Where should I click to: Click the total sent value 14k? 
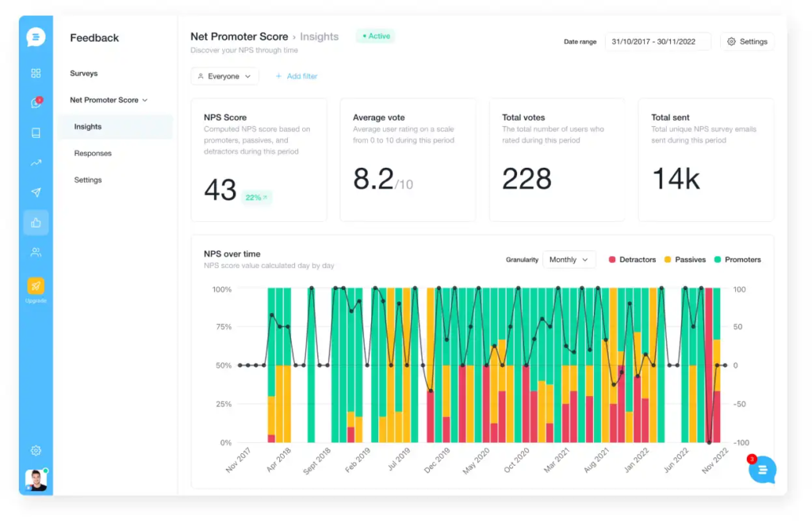pyautogui.click(x=676, y=178)
